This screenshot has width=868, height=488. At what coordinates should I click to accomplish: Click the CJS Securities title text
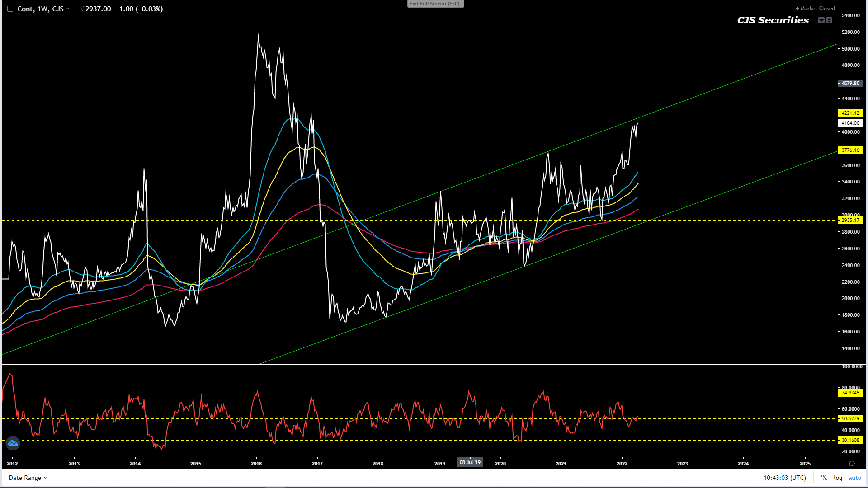click(x=773, y=20)
